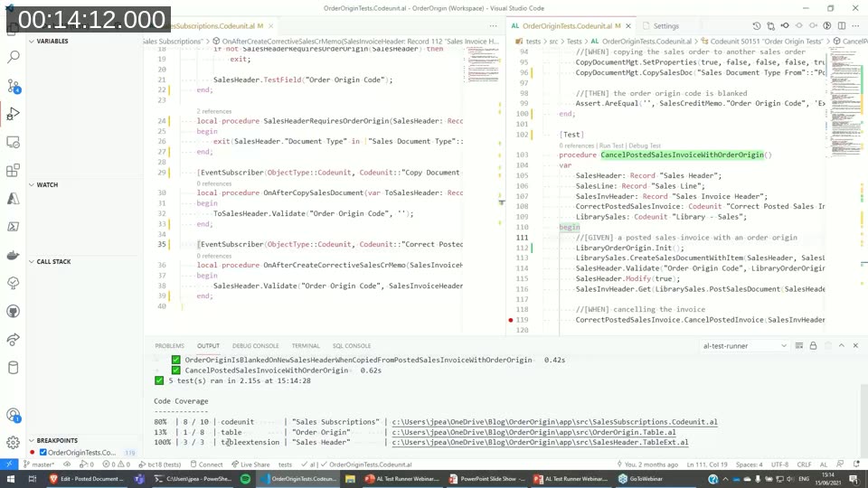Open the Docker view in activity bar

pyautogui.click(x=14, y=255)
